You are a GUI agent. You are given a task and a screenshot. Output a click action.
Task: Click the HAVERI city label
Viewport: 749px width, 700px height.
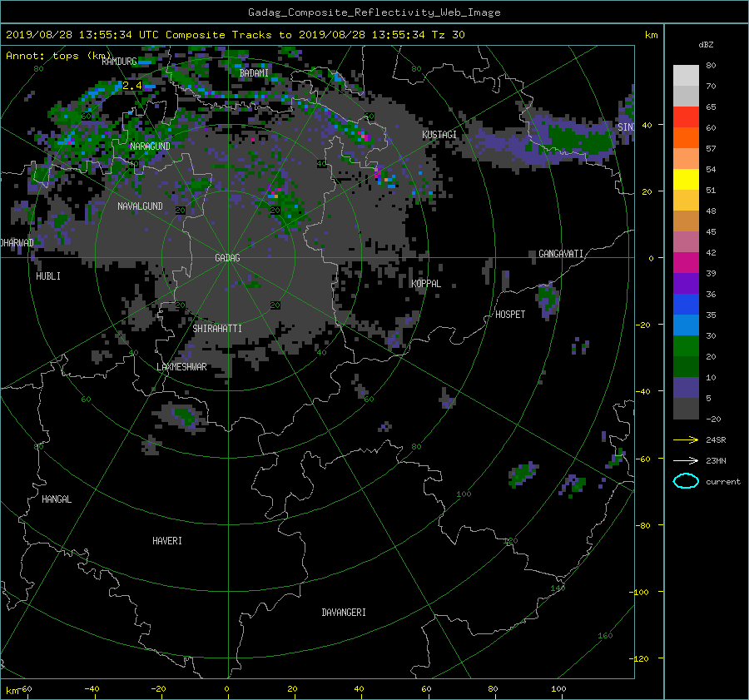pyautogui.click(x=167, y=541)
